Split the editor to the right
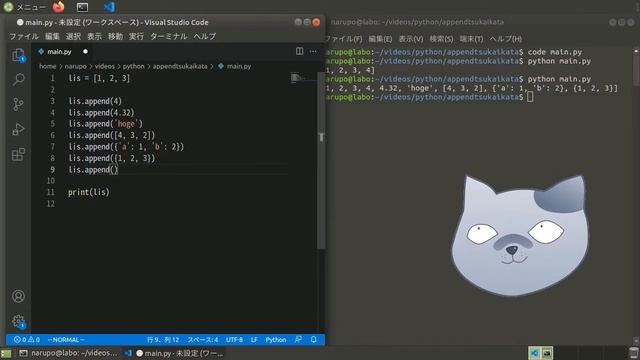The image size is (640, 360). (299, 51)
